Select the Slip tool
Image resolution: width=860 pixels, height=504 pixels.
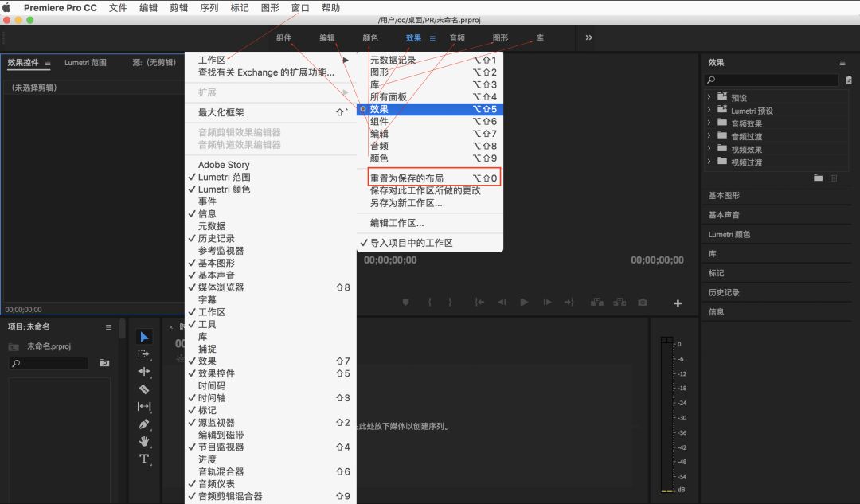pos(143,406)
